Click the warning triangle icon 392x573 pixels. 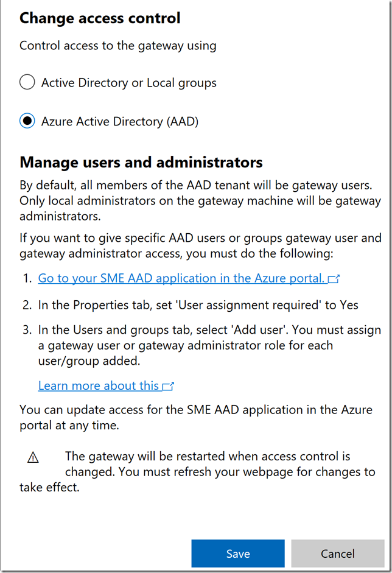coord(33,457)
